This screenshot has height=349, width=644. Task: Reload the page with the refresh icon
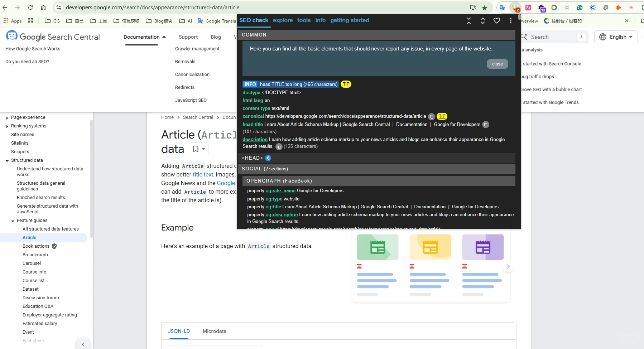[30, 8]
